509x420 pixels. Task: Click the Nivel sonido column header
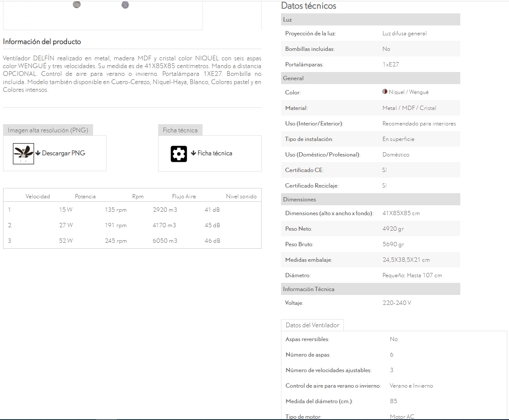[x=241, y=197]
